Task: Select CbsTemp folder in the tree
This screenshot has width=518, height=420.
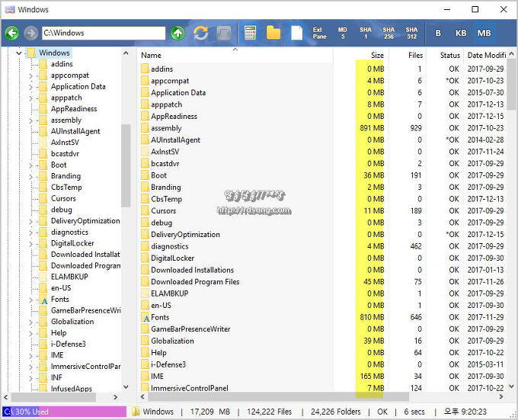Action: 66,188
